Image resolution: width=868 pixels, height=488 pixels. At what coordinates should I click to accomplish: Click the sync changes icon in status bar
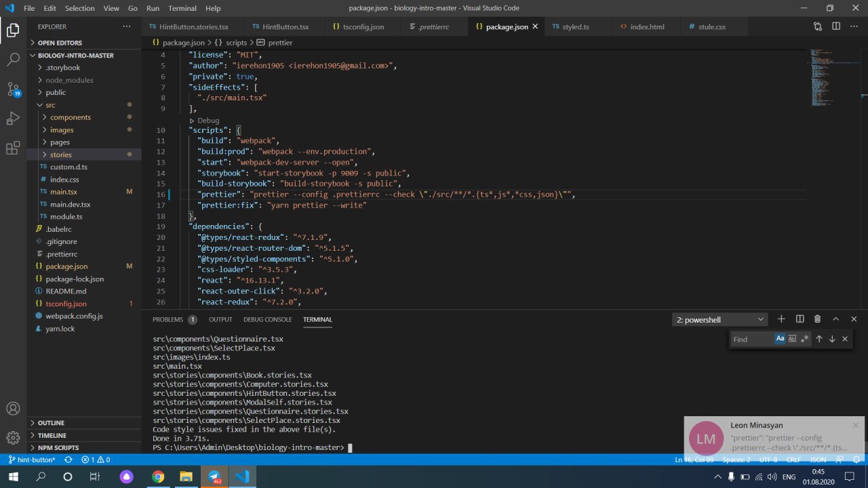tap(68, 460)
